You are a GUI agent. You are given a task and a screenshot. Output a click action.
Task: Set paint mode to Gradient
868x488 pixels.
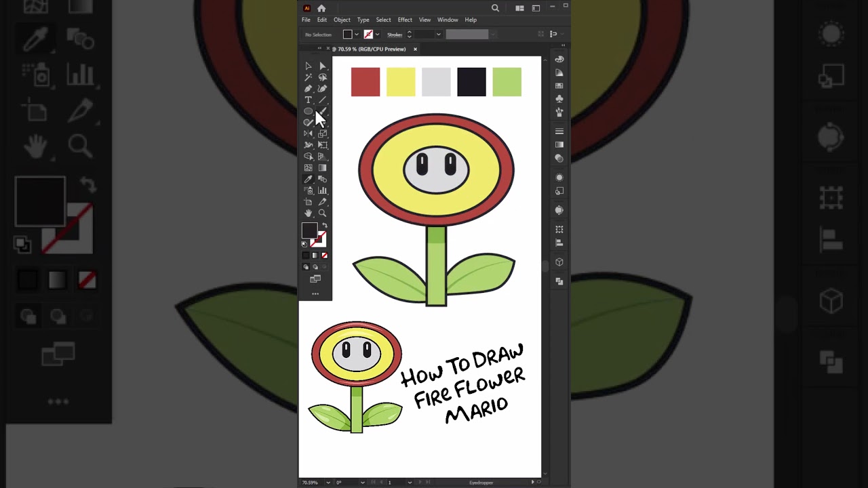315,256
